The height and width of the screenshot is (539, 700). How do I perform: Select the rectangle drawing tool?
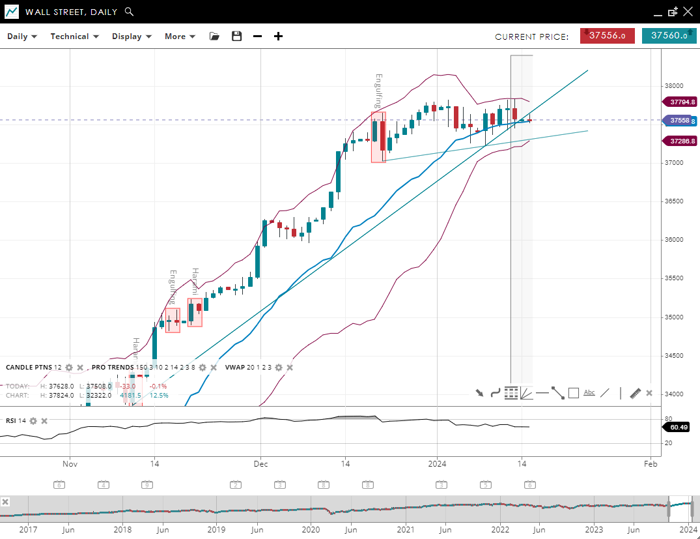click(x=573, y=393)
